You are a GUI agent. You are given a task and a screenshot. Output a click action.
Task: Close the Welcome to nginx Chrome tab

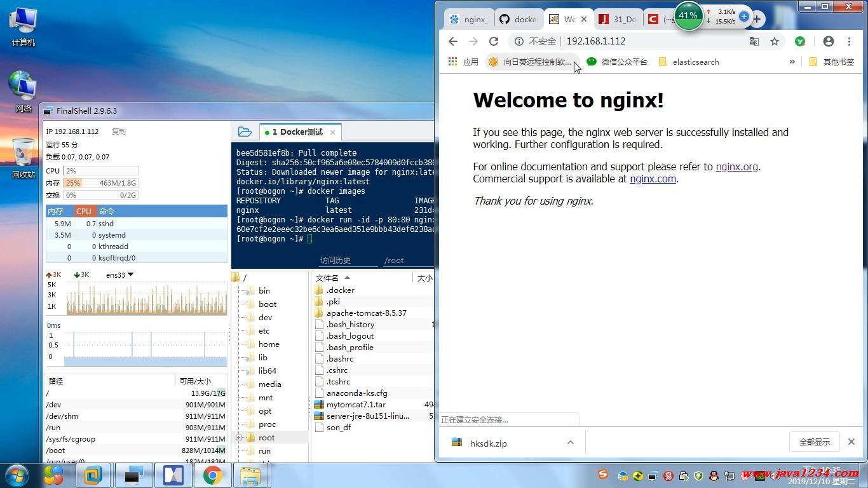[x=584, y=19]
